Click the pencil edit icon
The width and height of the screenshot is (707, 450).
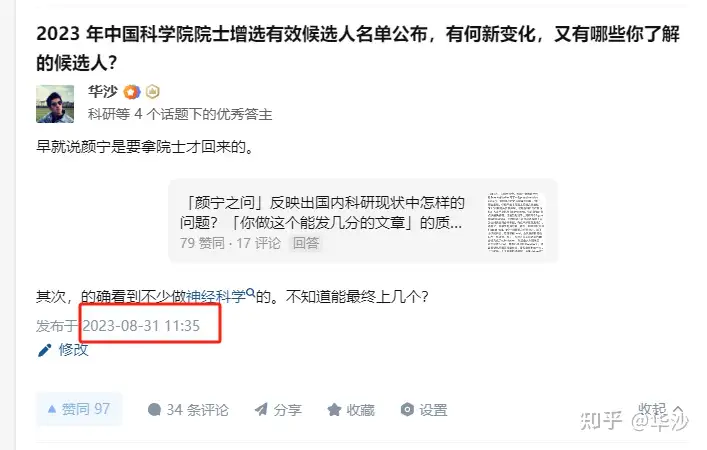pyautogui.click(x=45, y=350)
